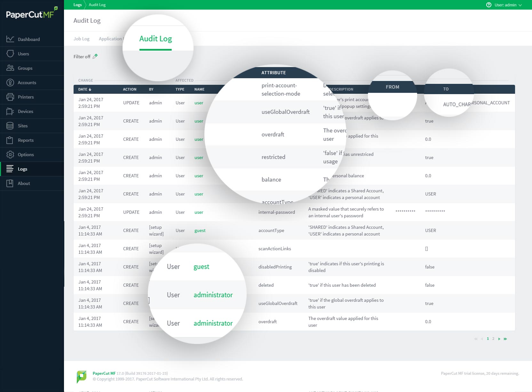Viewport: 532px width, 392px height.
Task: Click the Logs breadcrumb in the top bar
Action: click(78, 5)
